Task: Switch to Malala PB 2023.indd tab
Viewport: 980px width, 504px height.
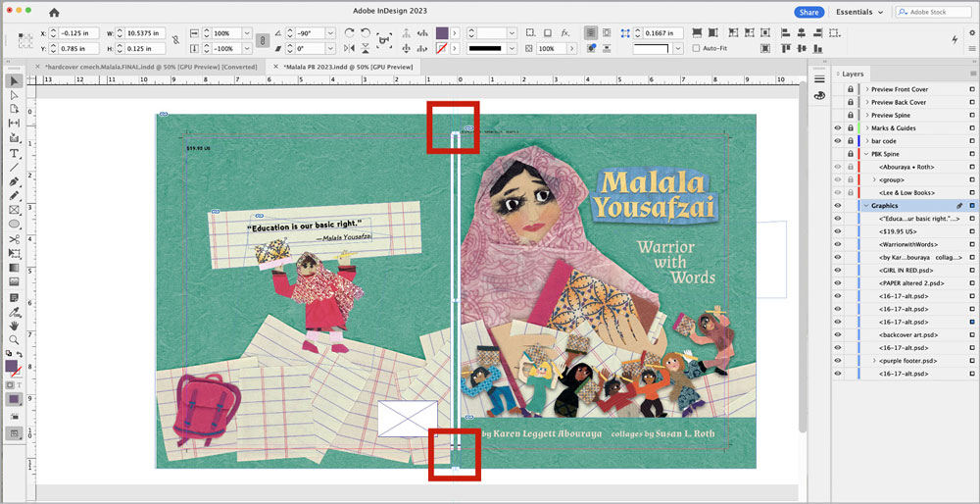Action: tap(348, 67)
